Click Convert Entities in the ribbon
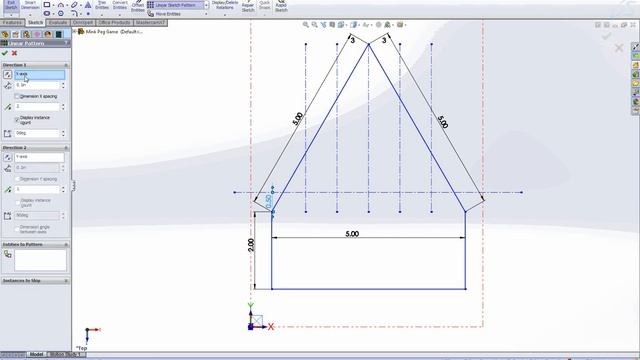The height and width of the screenshot is (360, 640). [120, 6]
